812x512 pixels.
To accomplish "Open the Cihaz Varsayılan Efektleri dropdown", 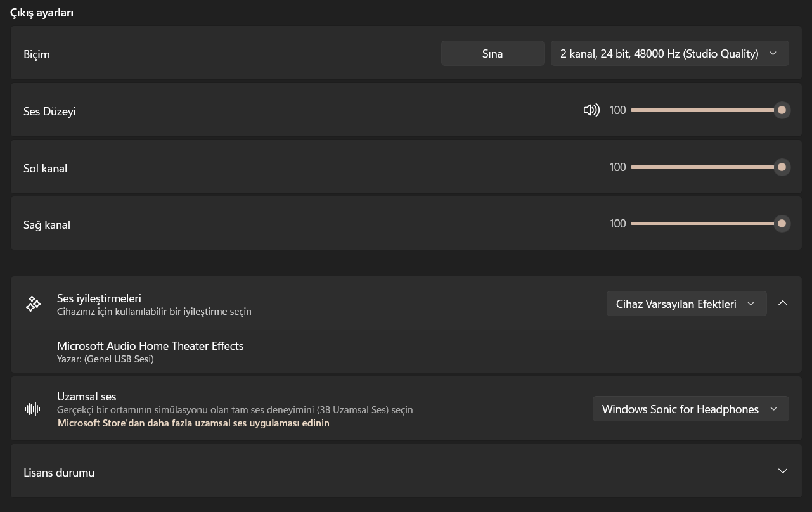I will (x=686, y=304).
